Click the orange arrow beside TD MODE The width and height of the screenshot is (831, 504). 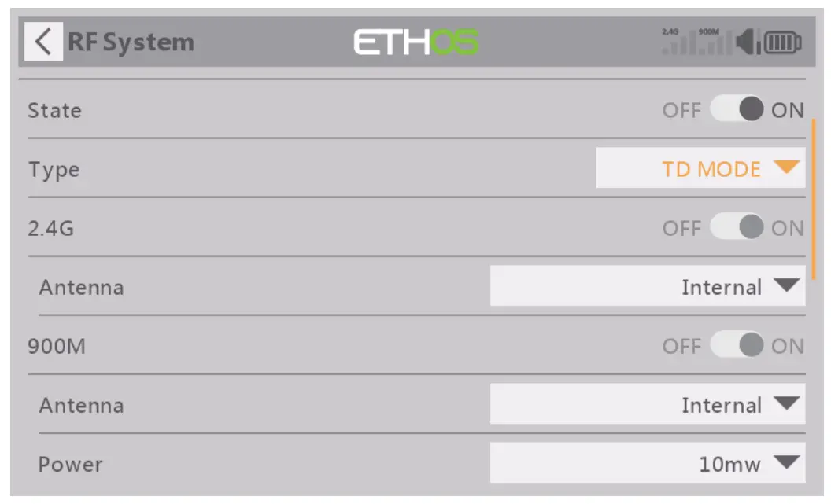click(x=786, y=167)
